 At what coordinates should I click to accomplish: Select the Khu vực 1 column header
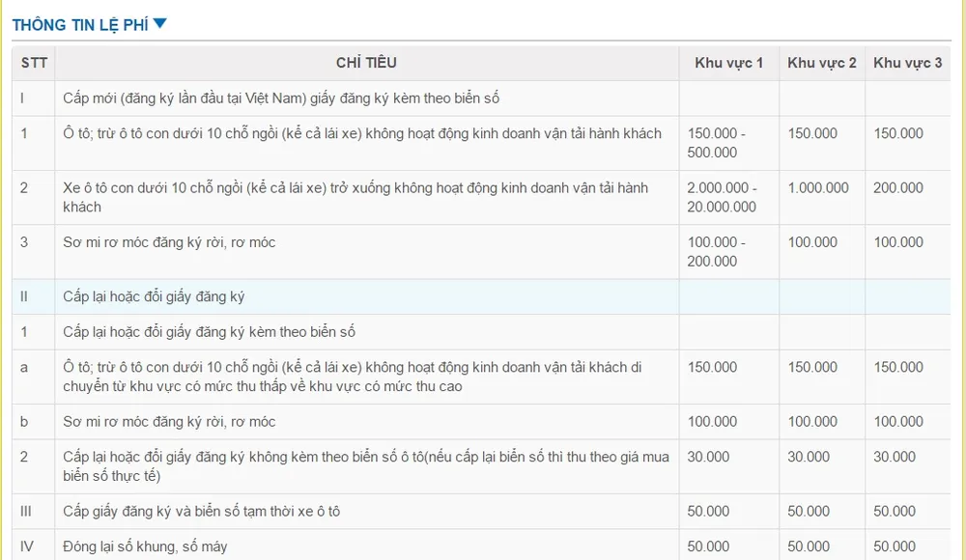(x=727, y=63)
